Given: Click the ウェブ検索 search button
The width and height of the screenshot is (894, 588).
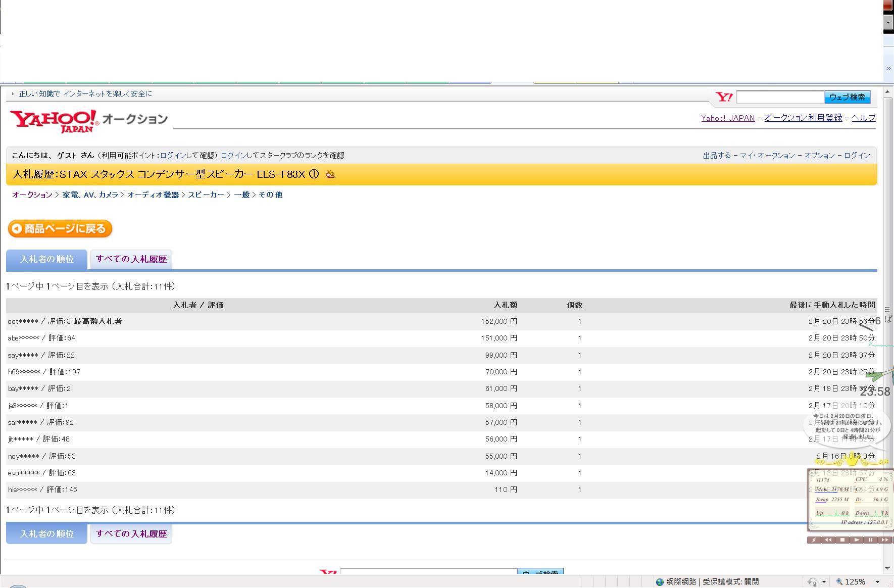Looking at the screenshot, I should point(847,97).
